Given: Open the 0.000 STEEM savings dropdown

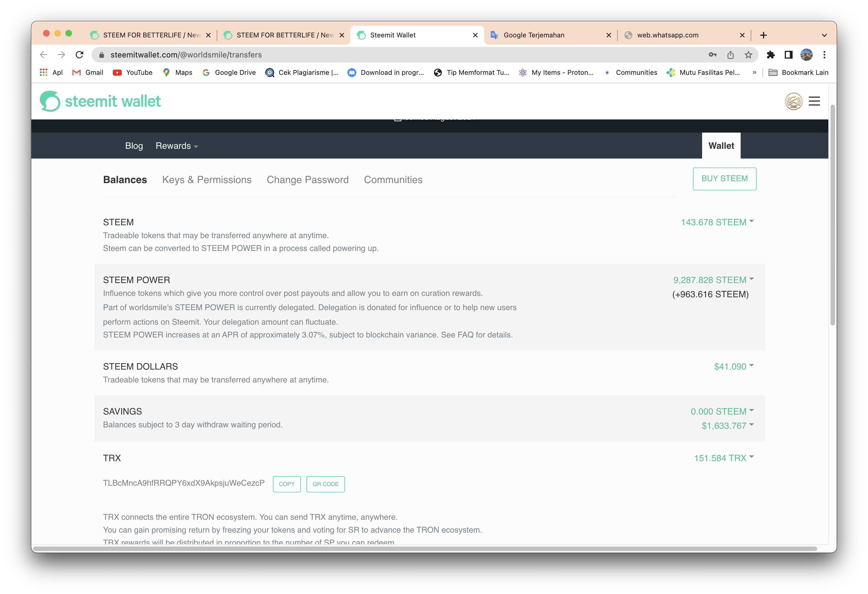Looking at the screenshot, I should (722, 411).
